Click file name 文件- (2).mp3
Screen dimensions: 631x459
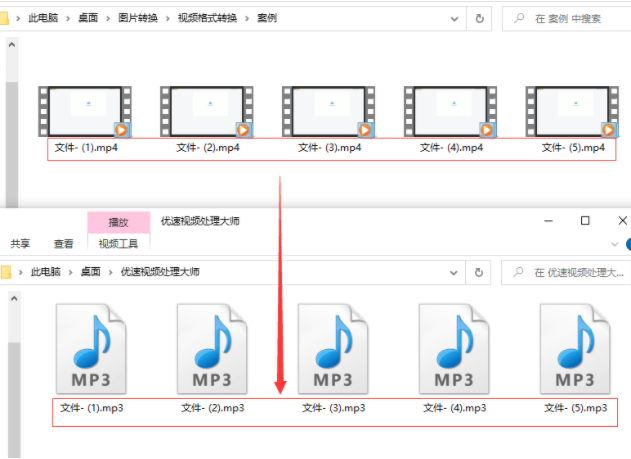pyautogui.click(x=213, y=408)
